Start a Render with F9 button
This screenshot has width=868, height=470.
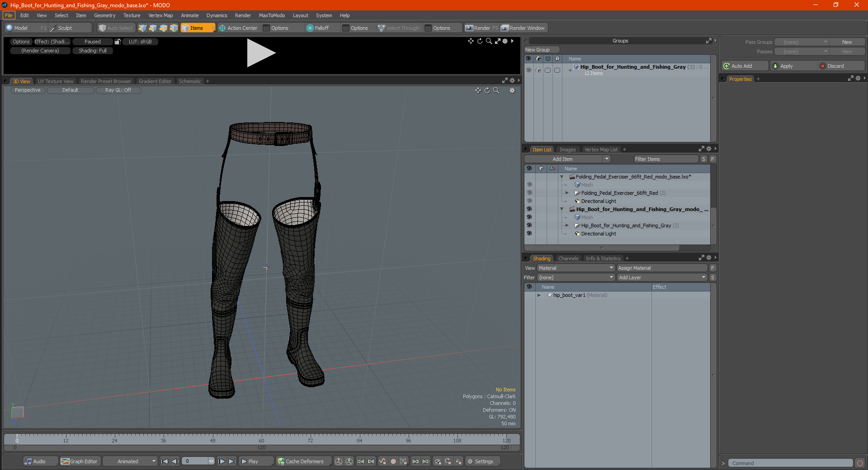pos(481,28)
